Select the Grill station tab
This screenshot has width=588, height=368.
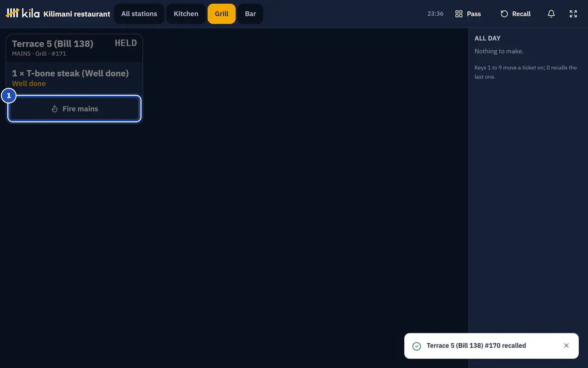pyautogui.click(x=221, y=14)
